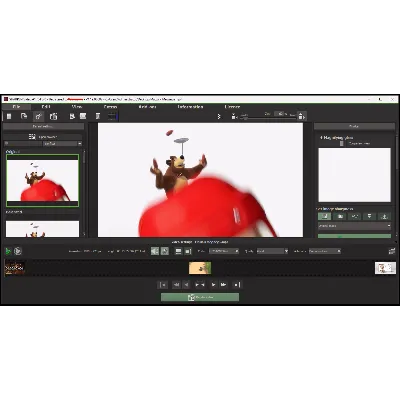
Task: Click the wide green button below the playback controls
Action: pos(200,297)
